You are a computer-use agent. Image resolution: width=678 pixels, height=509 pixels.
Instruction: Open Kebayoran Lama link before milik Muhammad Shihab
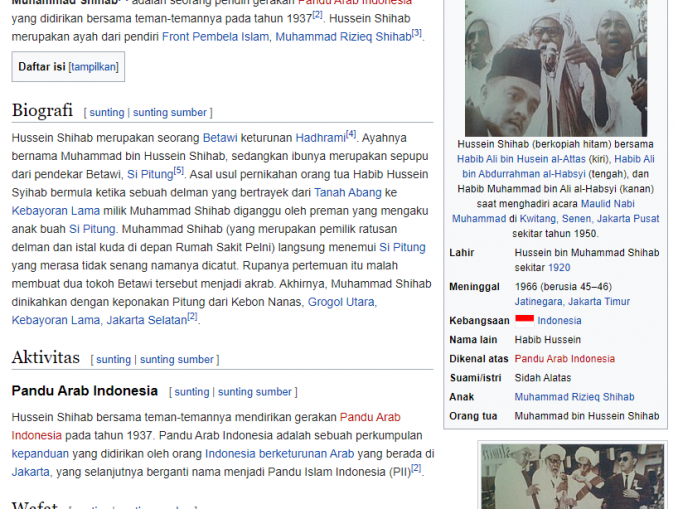click(x=56, y=211)
